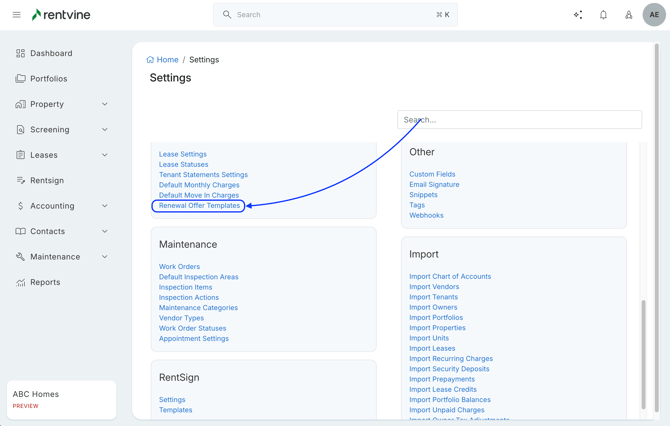Click the user profile icon in header
The width and height of the screenshot is (670, 426).
tap(628, 15)
